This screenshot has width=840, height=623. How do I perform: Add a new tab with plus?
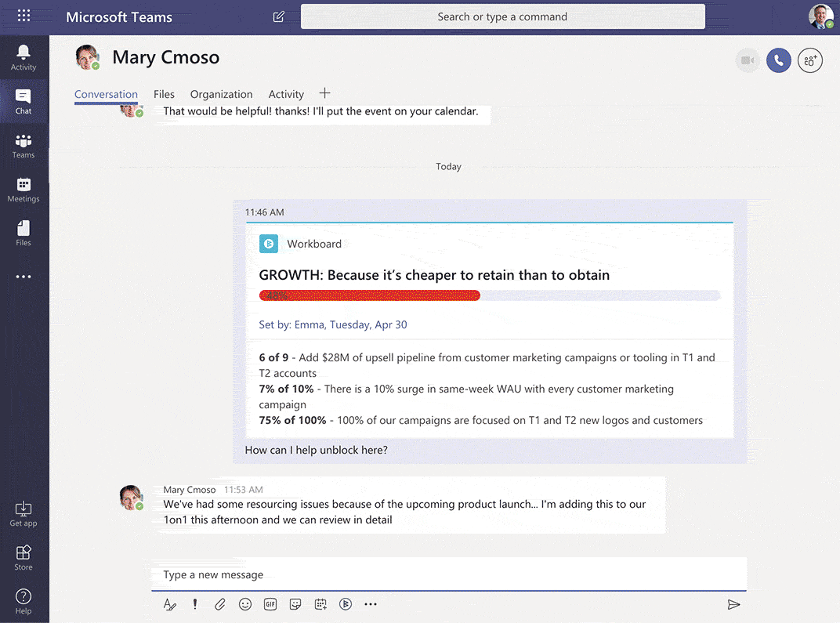(x=324, y=93)
